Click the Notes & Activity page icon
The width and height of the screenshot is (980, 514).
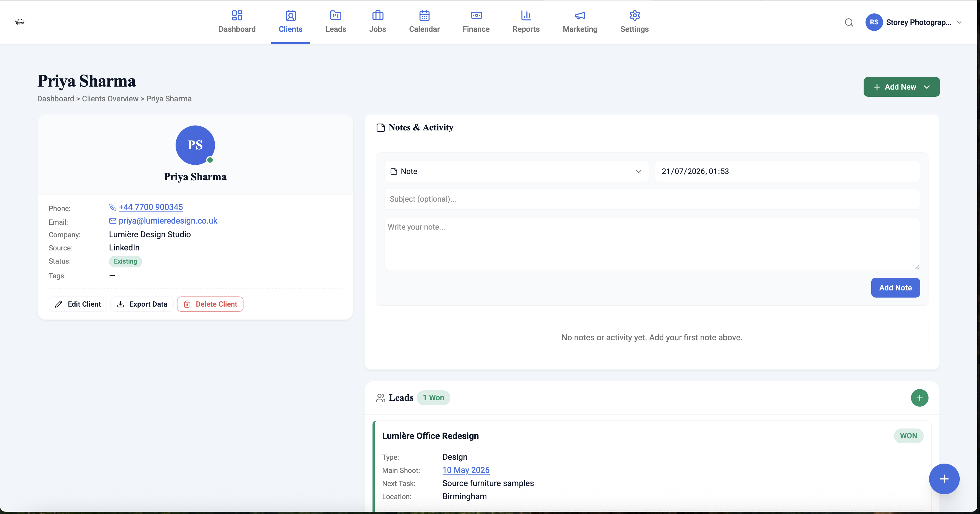pyautogui.click(x=380, y=127)
